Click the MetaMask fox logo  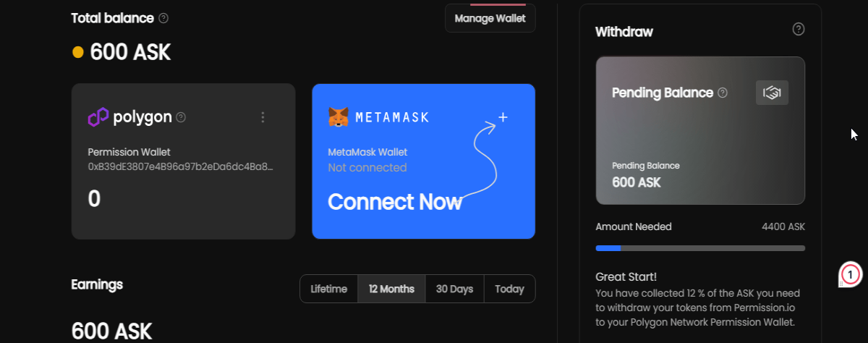tap(338, 117)
